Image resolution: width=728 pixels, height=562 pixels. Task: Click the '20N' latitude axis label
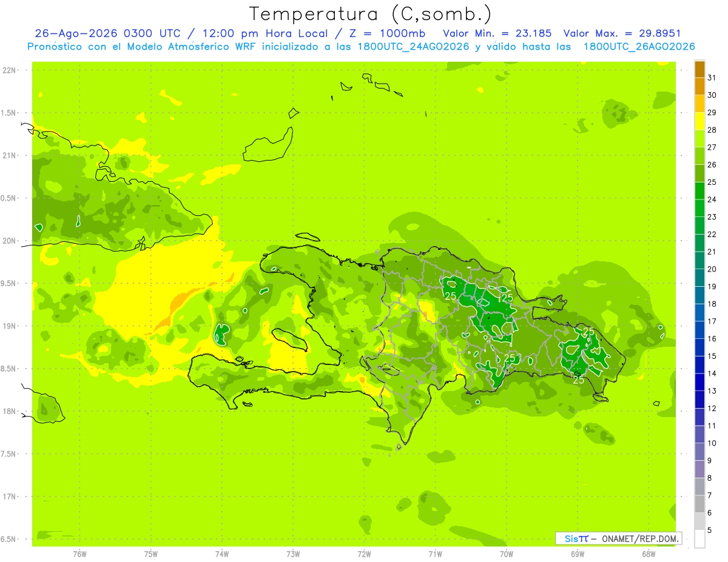10,241
